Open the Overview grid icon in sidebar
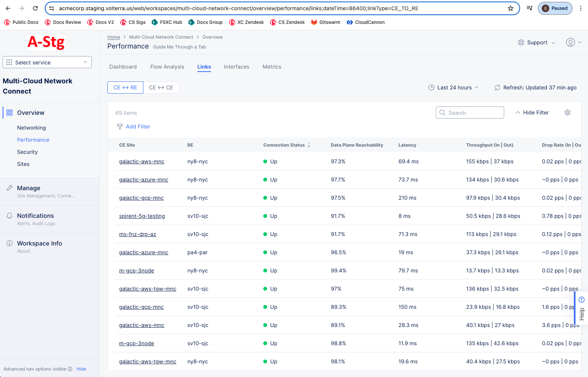The width and height of the screenshot is (588, 377). 9,112
